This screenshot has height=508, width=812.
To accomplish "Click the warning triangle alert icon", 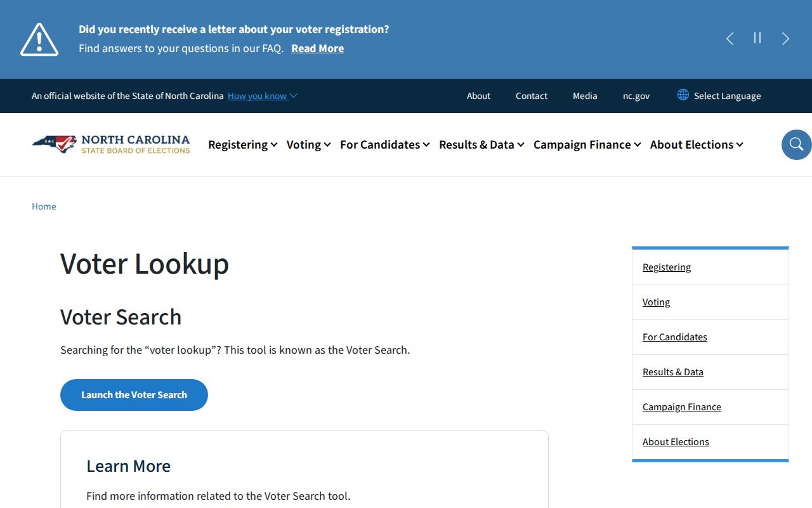I will point(39,39).
